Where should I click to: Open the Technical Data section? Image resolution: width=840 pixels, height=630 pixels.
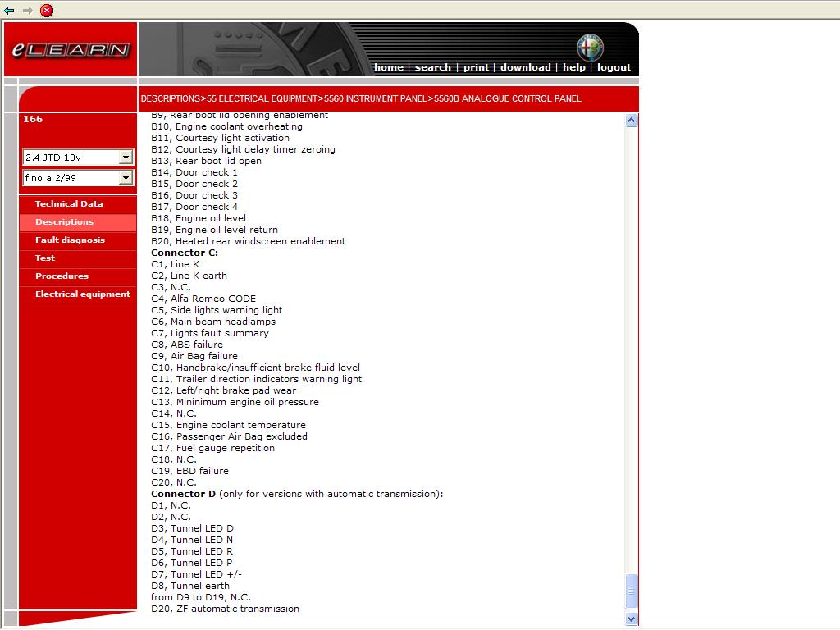click(x=69, y=204)
